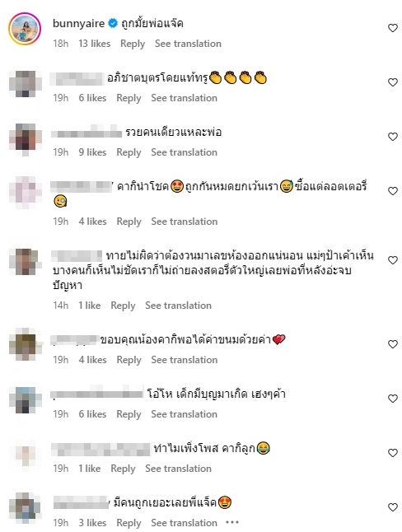Like the last comment with 3 likes
The image size is (402, 532).
tap(393, 507)
